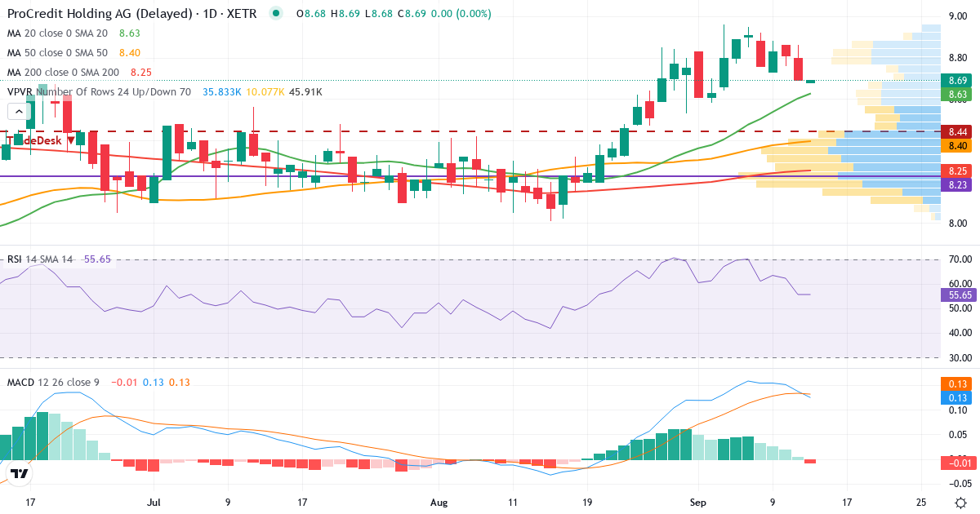This screenshot has height=514, width=980.
Task: Click the VPVR down volume 10.077K
Action: [x=265, y=92]
